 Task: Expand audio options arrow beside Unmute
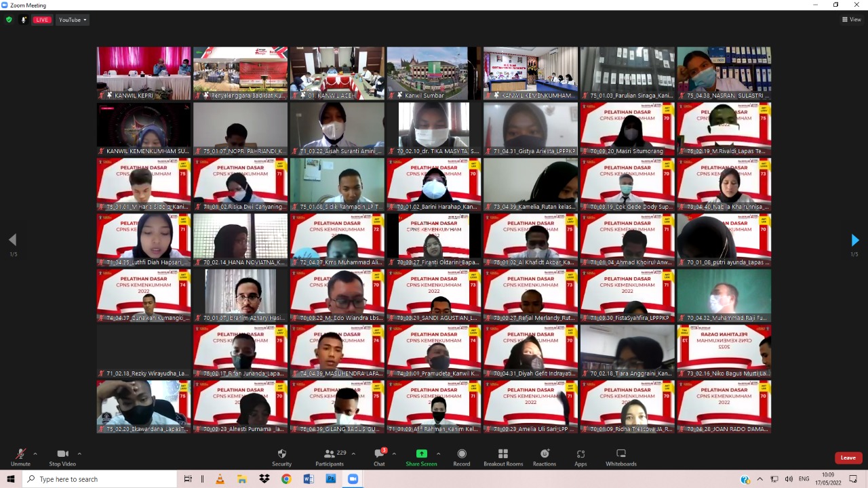(35, 453)
